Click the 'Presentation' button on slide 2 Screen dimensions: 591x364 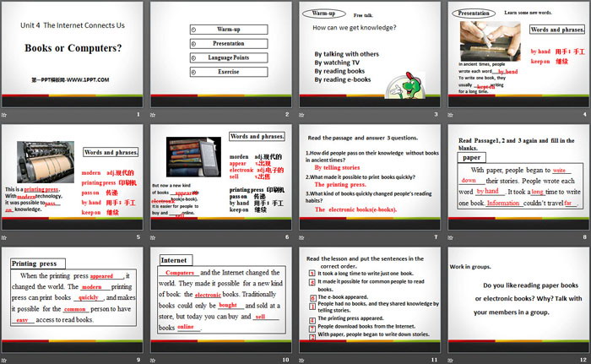click(x=229, y=44)
